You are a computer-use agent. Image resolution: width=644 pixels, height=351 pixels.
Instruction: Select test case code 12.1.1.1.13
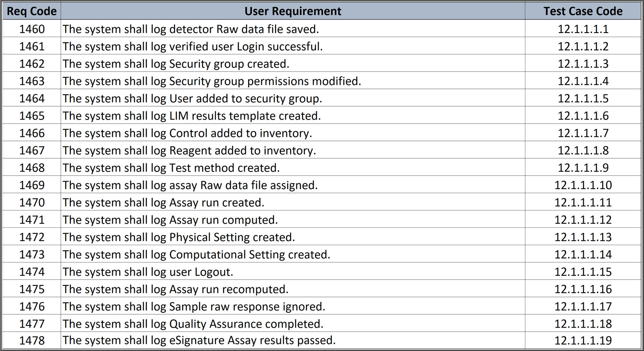[x=583, y=236]
